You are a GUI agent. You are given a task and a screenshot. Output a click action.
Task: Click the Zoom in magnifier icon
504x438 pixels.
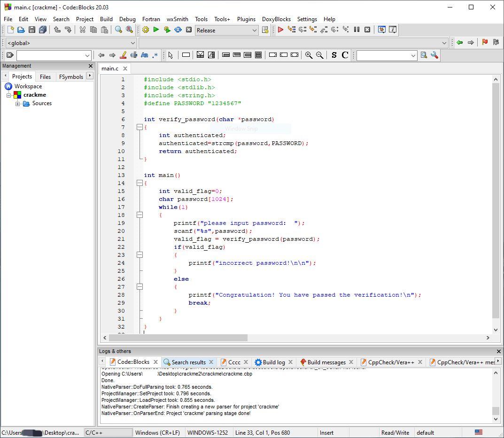[309, 55]
